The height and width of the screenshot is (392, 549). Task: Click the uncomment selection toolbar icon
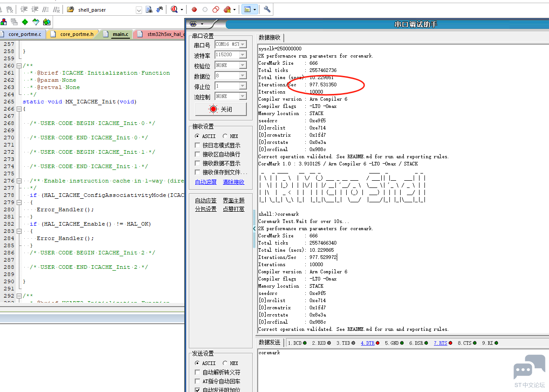[56, 9]
